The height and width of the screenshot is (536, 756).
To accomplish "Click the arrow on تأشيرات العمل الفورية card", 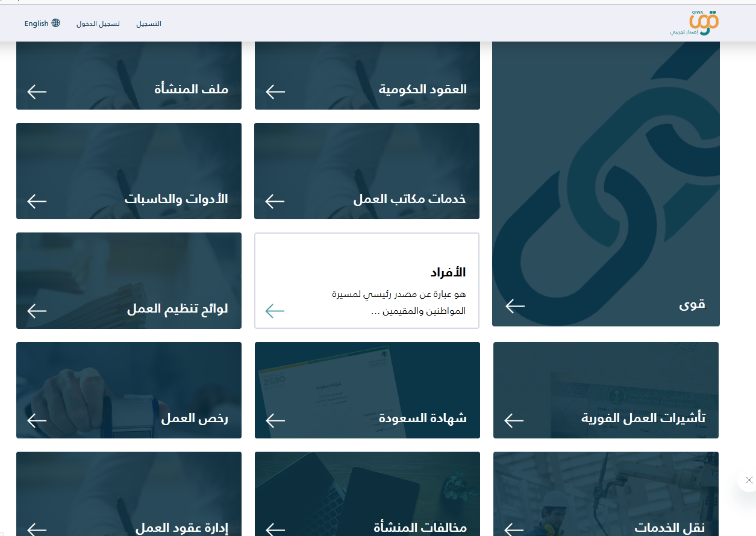I will pos(514,420).
